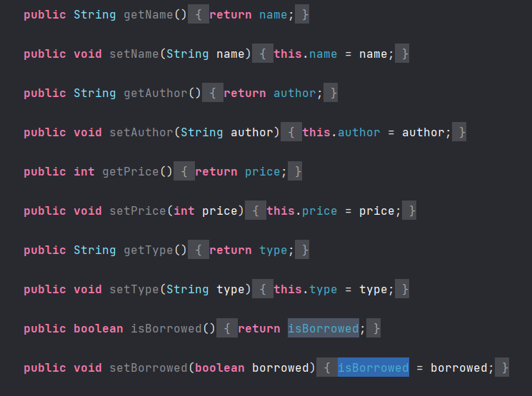Expand opening fold brace of getAuthor()
This screenshot has width=532, height=396.
pyautogui.click(x=213, y=93)
